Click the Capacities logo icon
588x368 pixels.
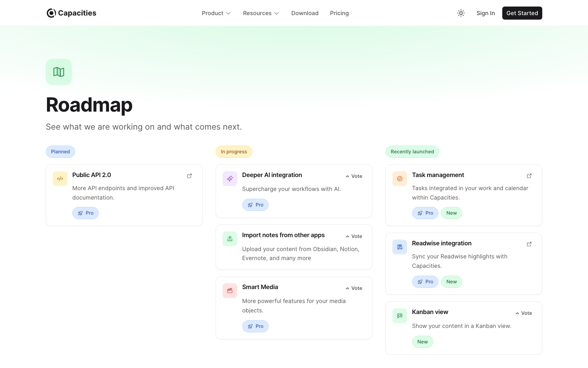pyautogui.click(x=51, y=13)
